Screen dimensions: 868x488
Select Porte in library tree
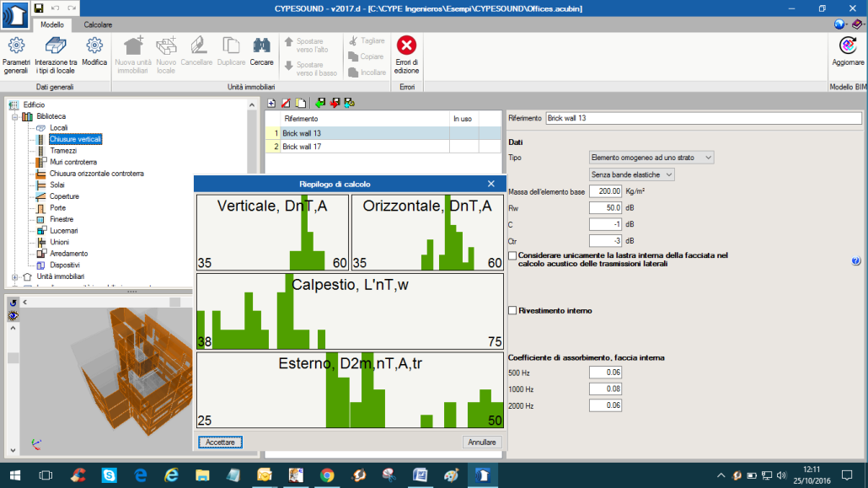click(57, 208)
